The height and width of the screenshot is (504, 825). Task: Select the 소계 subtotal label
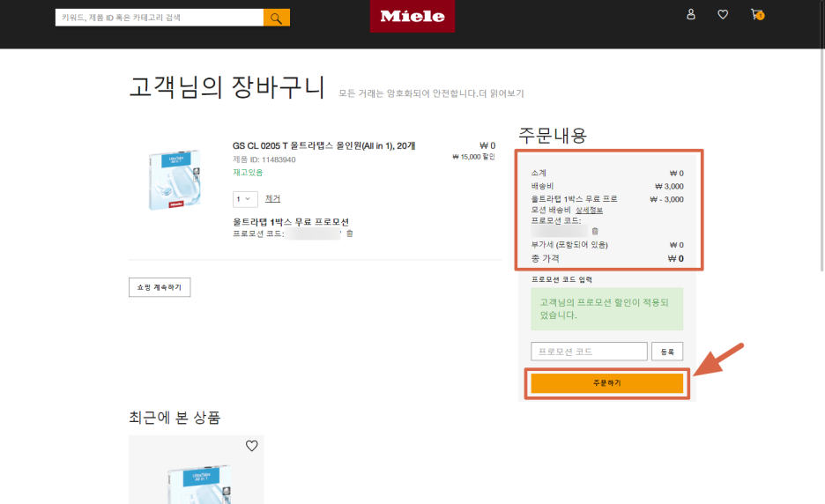point(539,173)
